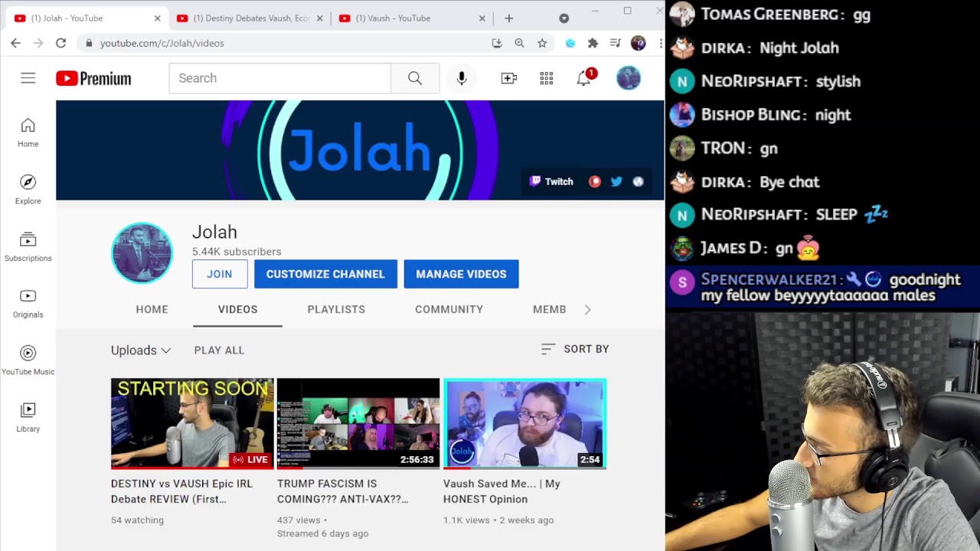Open Originals in the sidebar
Viewport: 980px width, 551px height.
click(x=28, y=303)
